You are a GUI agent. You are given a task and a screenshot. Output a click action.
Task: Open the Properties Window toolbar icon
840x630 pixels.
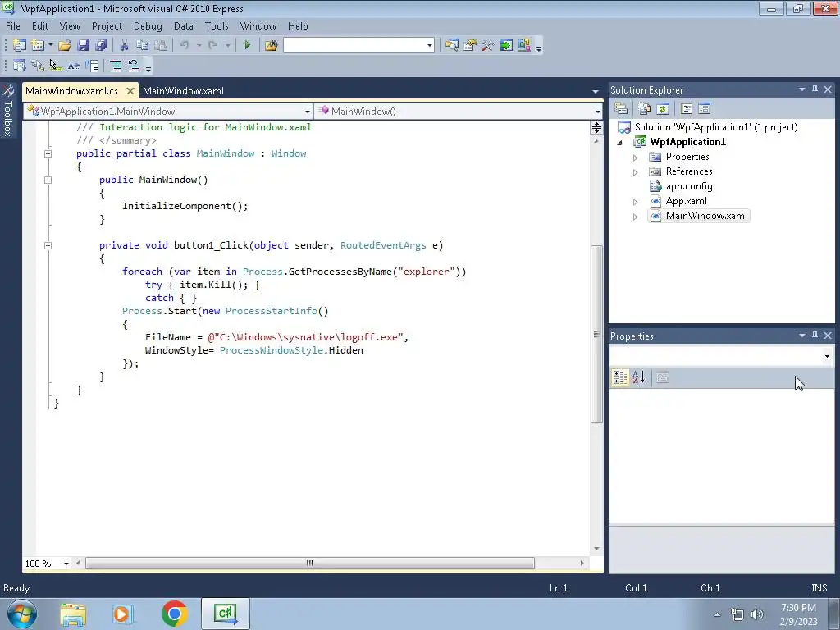(x=470, y=46)
